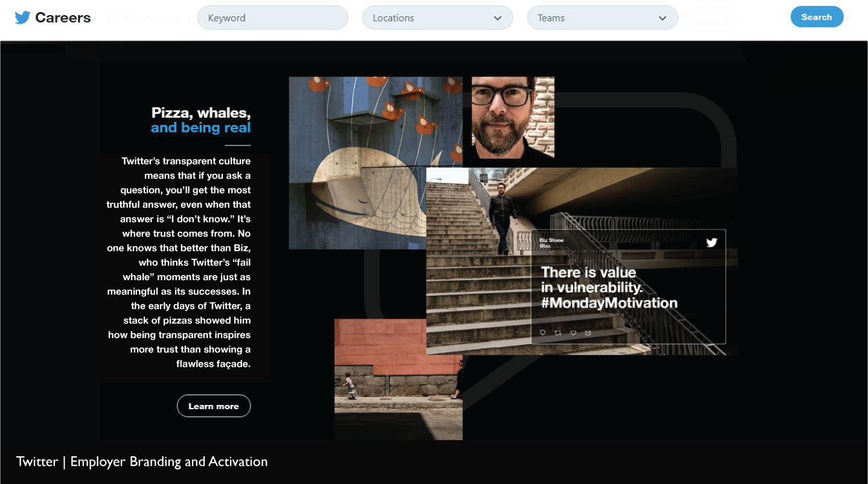This screenshot has height=484, width=868.
Task: Click the retweet icon on Biz Stone tweet
Action: pos(558,333)
